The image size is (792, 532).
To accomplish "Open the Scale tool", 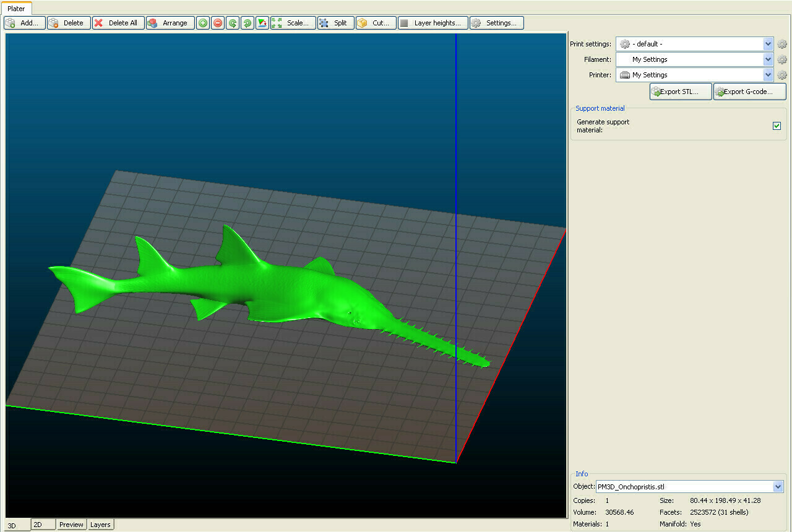I will tap(293, 23).
